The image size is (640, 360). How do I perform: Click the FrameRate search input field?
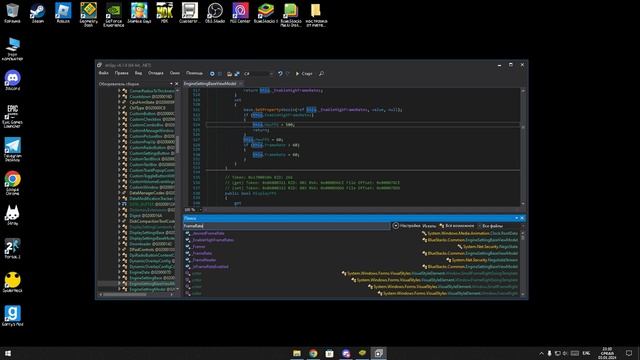[x=287, y=226]
